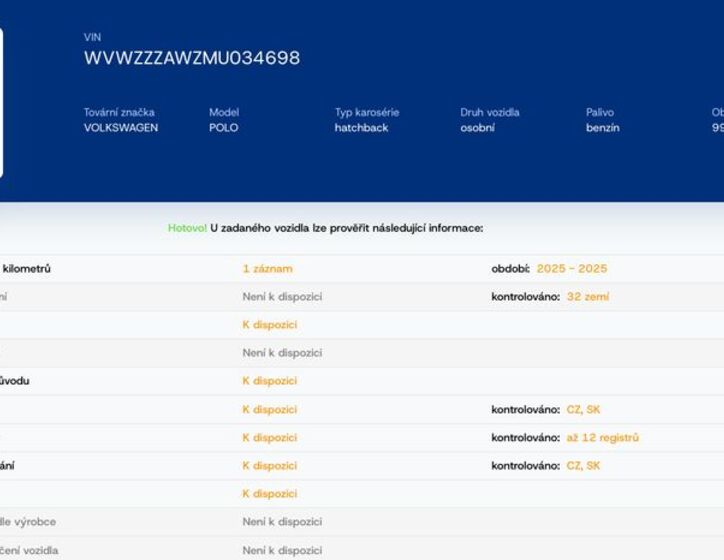The width and height of the screenshot is (724, 560).
Task: Click the osobní vehicle kind value
Action: (477, 128)
